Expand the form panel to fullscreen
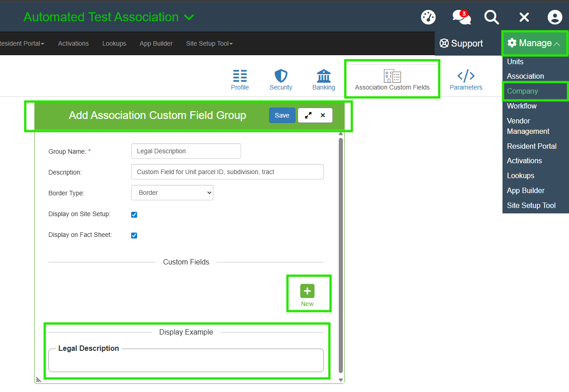The height and width of the screenshot is (392, 569). coord(308,115)
